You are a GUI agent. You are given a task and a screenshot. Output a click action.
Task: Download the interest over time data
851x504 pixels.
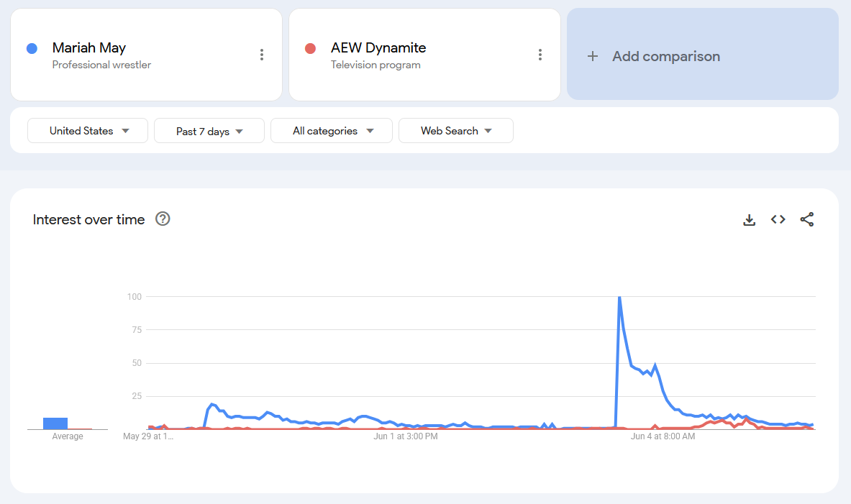(749, 220)
